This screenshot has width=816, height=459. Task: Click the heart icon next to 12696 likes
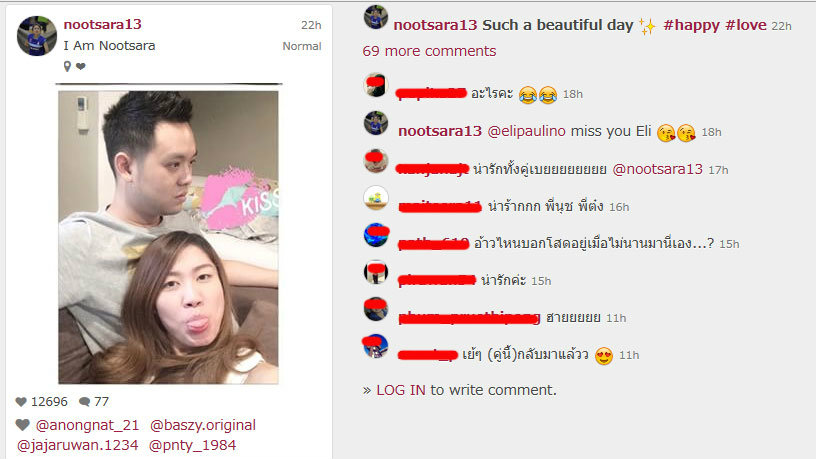tap(21, 402)
